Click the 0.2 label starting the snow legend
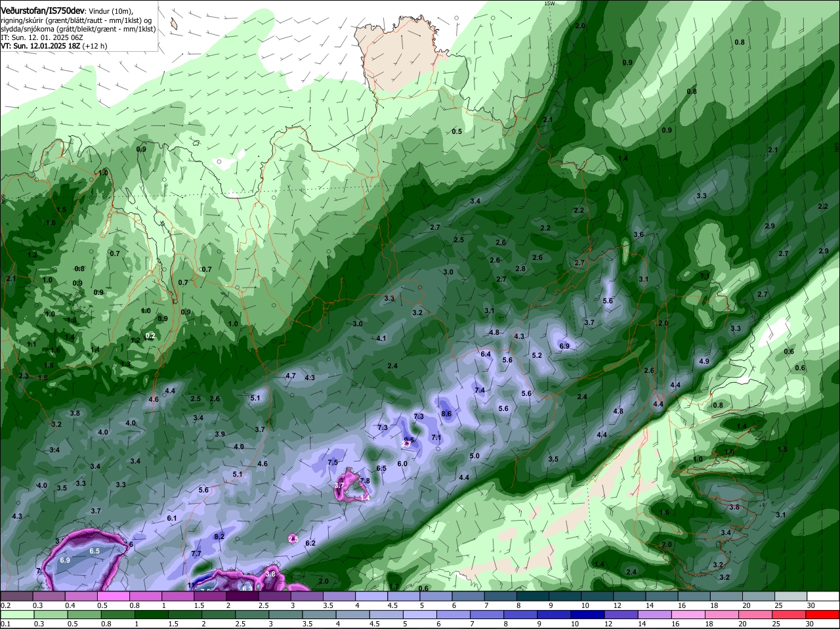The width and height of the screenshot is (840, 629). point(5,605)
